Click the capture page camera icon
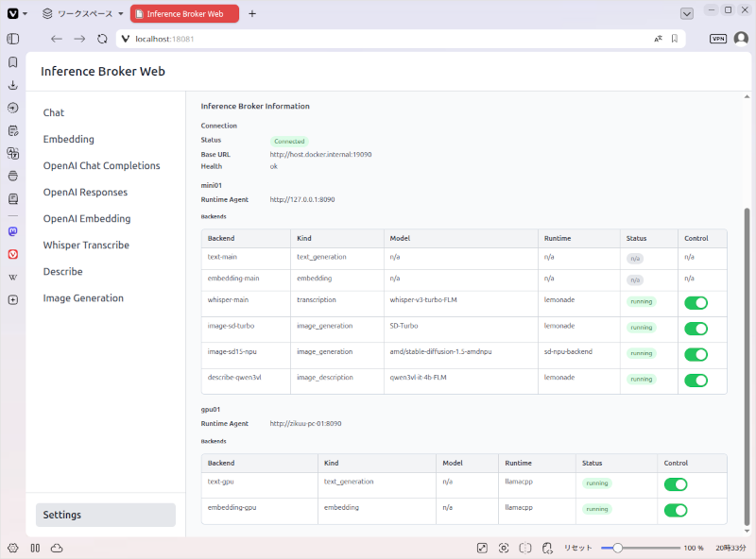 [504, 548]
